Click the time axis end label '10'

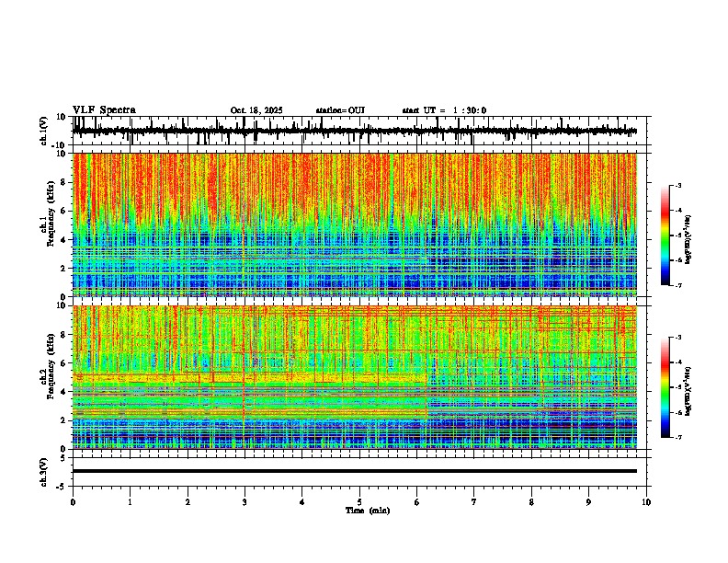tap(646, 502)
